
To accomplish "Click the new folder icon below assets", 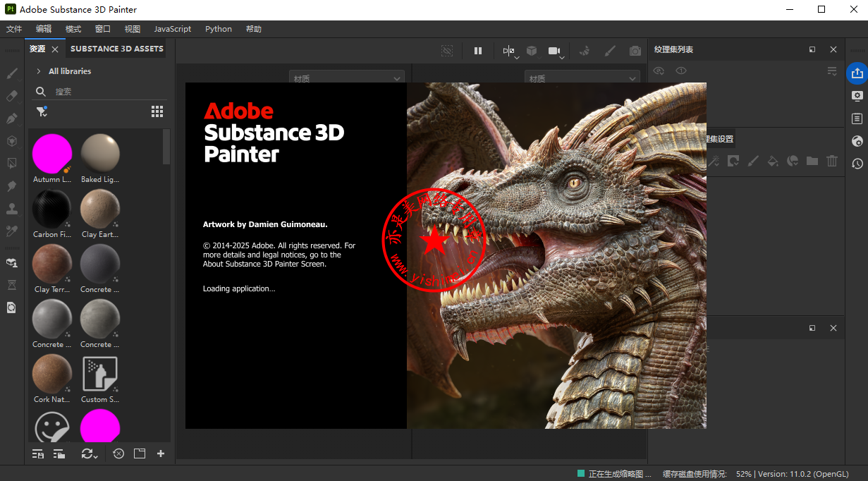I will tap(140, 453).
